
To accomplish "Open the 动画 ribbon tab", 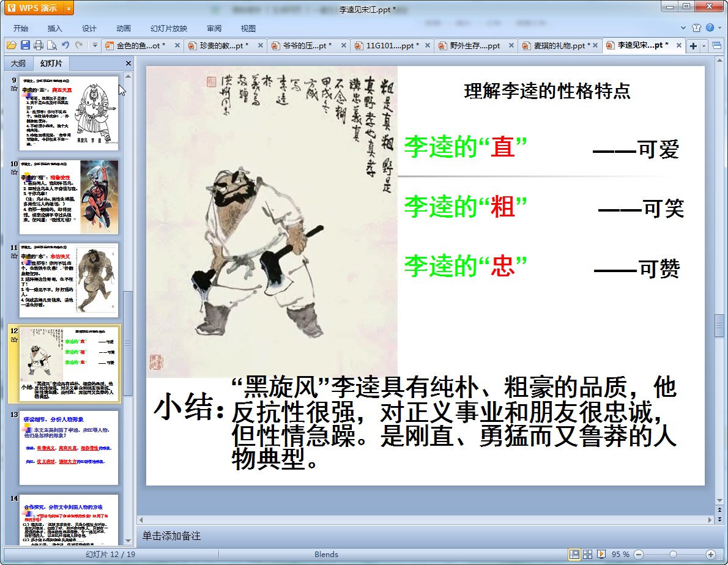I will click(124, 28).
